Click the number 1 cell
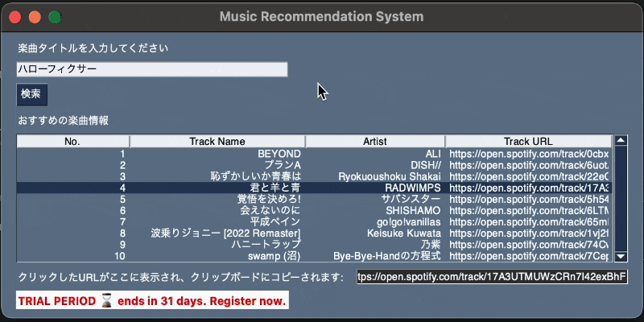This screenshot has width=644, height=322. [122, 154]
